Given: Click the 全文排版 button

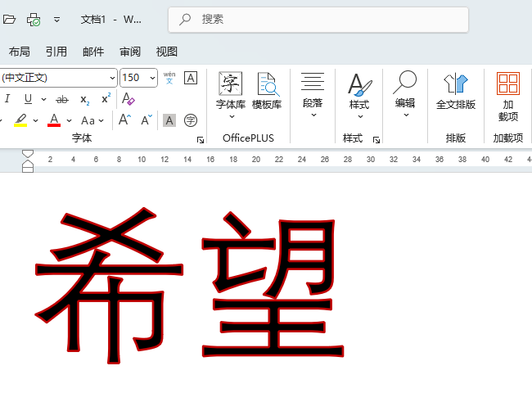Looking at the screenshot, I should pos(456,91).
